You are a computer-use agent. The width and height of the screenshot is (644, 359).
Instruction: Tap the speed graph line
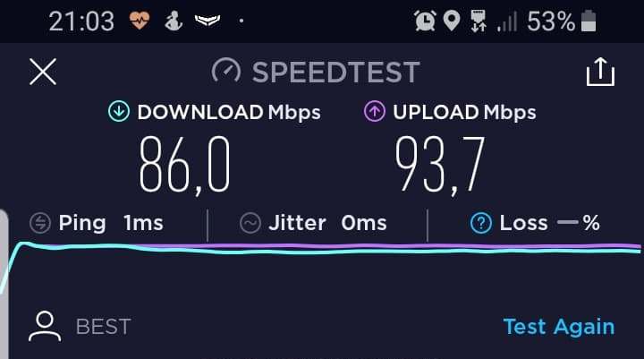pyautogui.click(x=325, y=249)
